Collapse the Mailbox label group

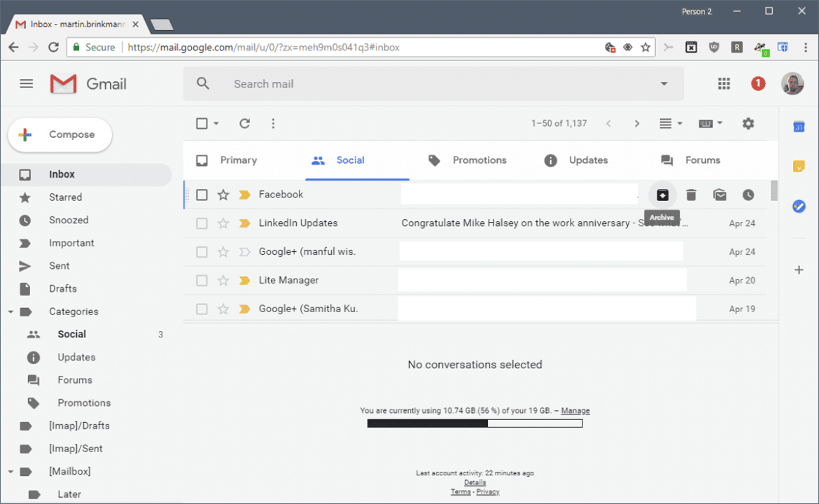(10, 471)
